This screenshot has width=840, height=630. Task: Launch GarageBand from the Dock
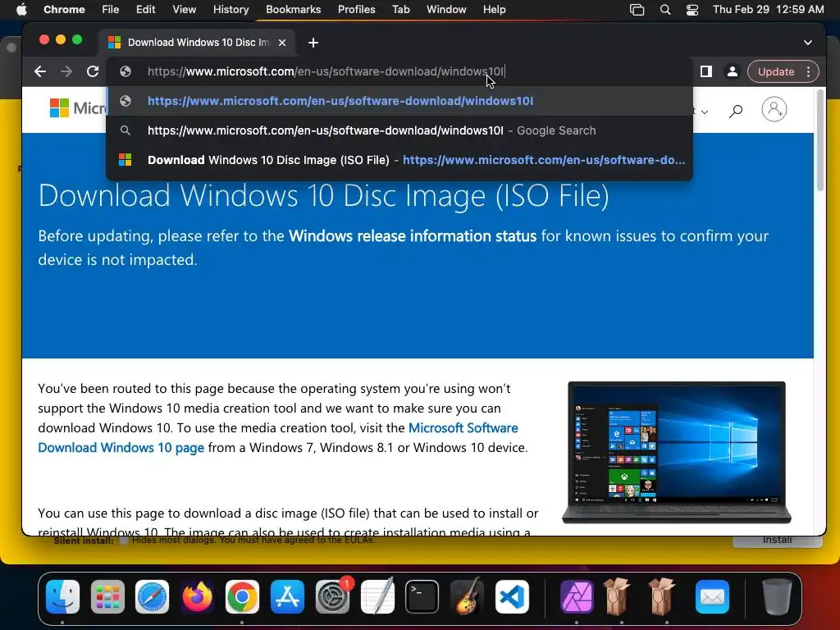tap(467, 596)
